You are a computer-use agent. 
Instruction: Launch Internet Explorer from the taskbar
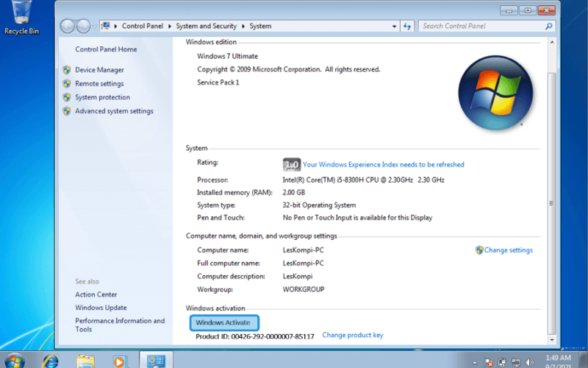click(50, 361)
